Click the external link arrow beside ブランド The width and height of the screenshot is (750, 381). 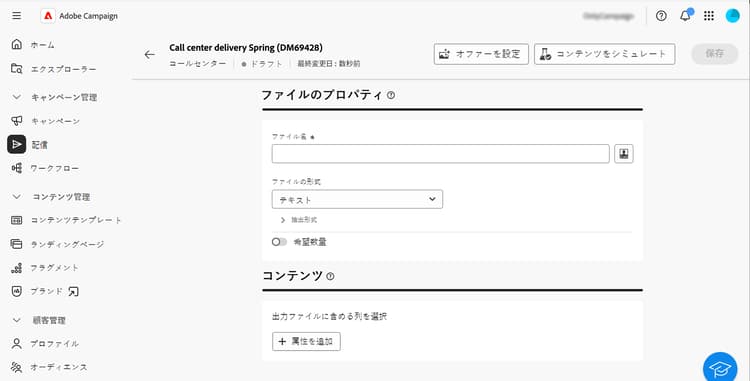tap(73, 292)
